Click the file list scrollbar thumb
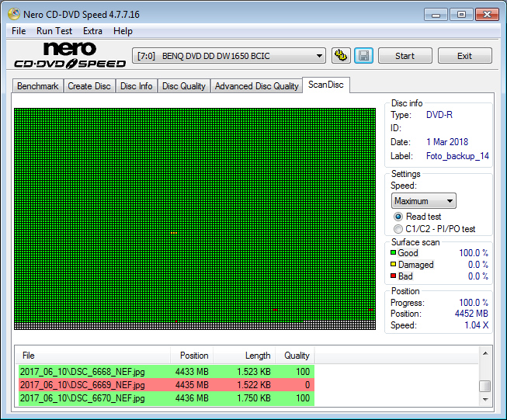Screen dimensions: 507x420 (485, 386)
